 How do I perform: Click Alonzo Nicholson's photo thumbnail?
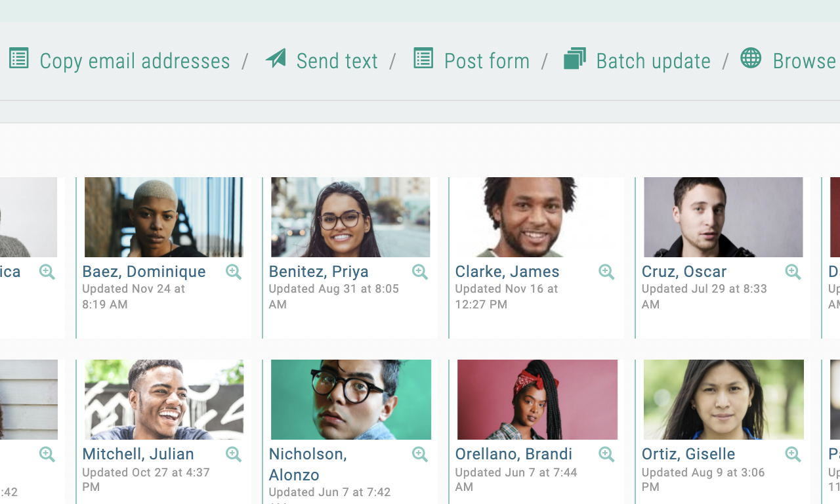pyautogui.click(x=351, y=400)
